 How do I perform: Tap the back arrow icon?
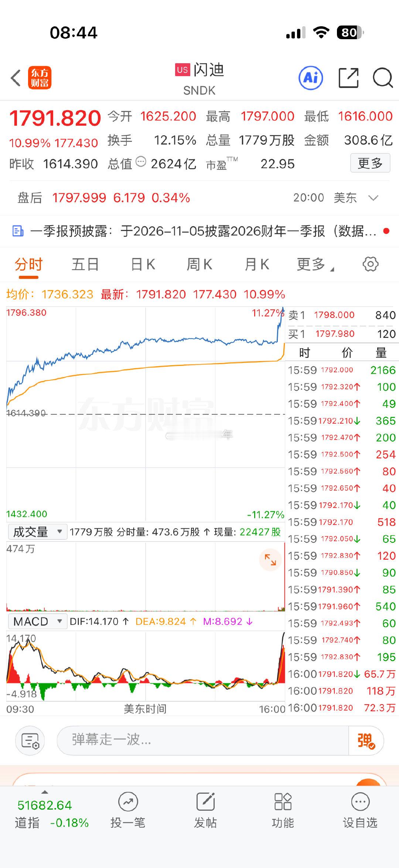(x=16, y=78)
